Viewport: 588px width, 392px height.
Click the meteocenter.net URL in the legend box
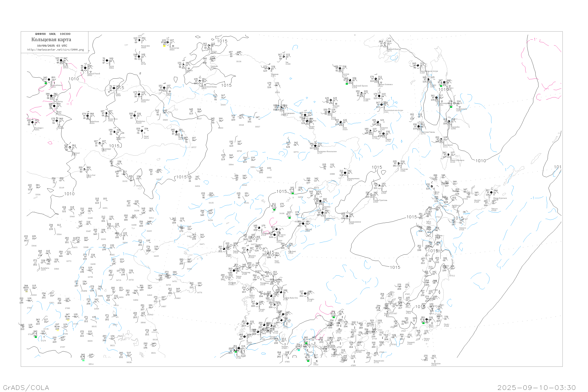55,50
